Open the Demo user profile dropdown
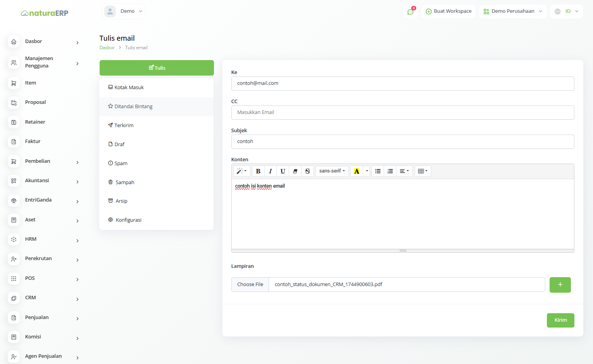593x364 pixels. (123, 11)
